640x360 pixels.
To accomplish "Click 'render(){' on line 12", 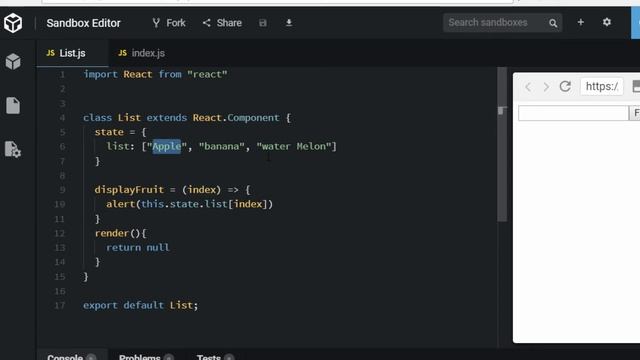I will pos(120,233).
